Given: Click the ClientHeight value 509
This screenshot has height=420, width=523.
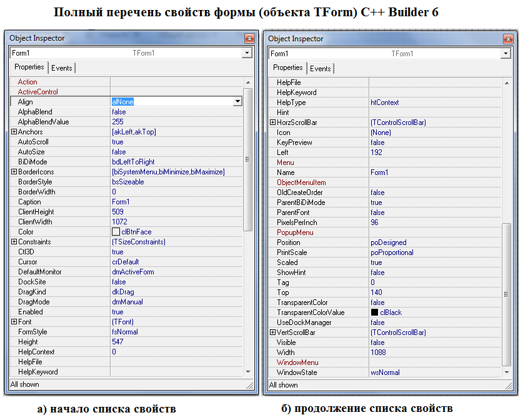Looking at the screenshot, I should [117, 212].
